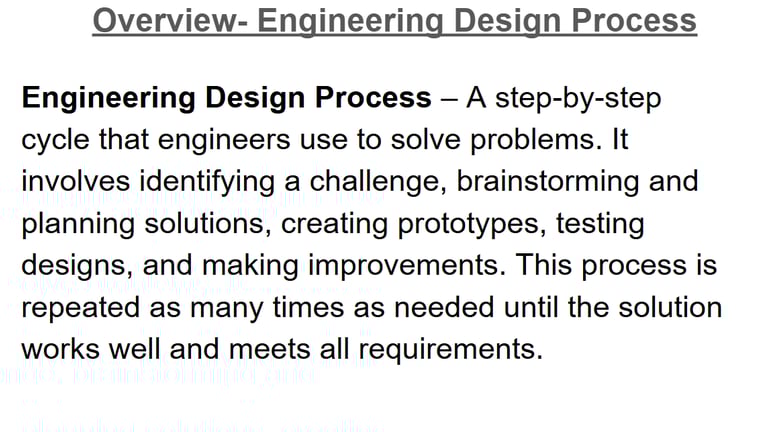Click the bold 'Engineering Design Process' term
The height and width of the screenshot is (432, 768).
tap(226, 98)
